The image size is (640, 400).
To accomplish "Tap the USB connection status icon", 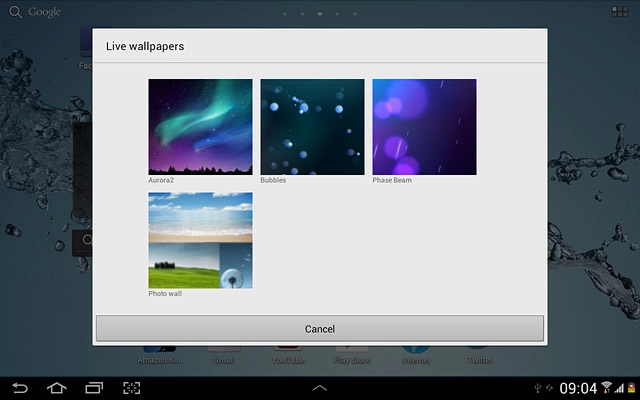I will [x=538, y=387].
